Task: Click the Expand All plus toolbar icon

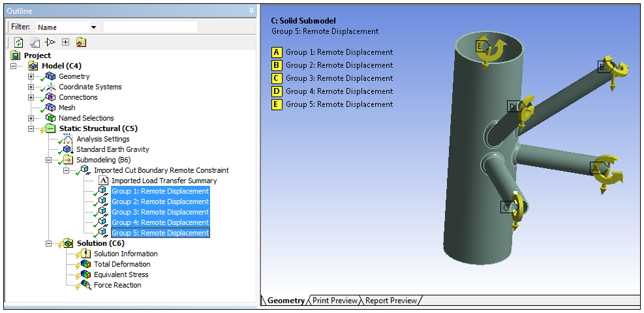Action: pyautogui.click(x=65, y=43)
